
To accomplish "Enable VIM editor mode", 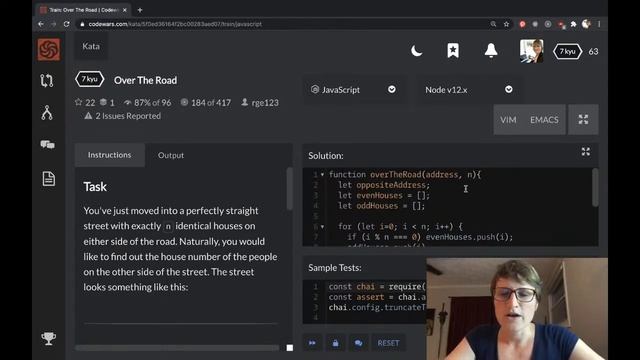I will (508, 120).
